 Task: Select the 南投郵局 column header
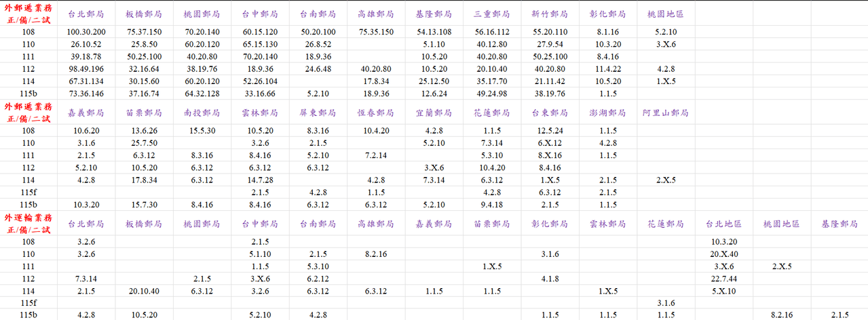point(202,113)
